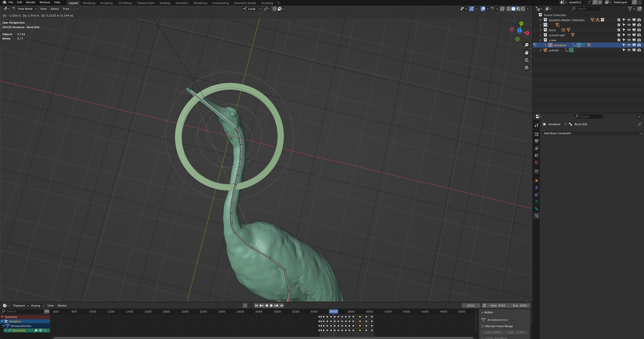Screen dimensions: 644x339
Task: Click the Y axis on navigation gizmo
Action: pyautogui.click(x=521, y=23)
